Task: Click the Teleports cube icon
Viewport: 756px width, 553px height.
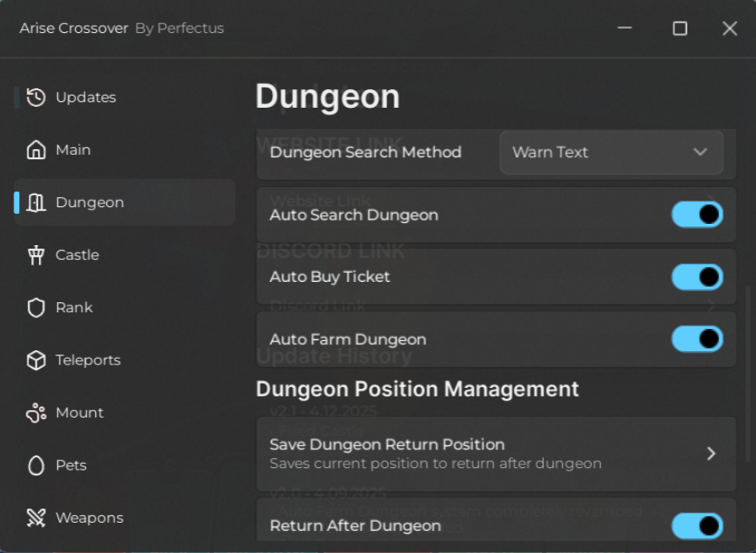Action: coord(35,360)
